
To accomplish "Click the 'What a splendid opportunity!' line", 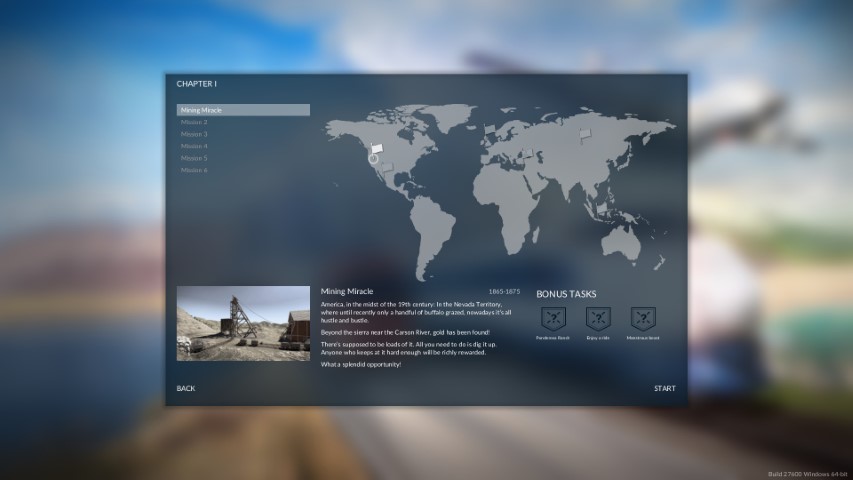I will pyautogui.click(x=361, y=365).
